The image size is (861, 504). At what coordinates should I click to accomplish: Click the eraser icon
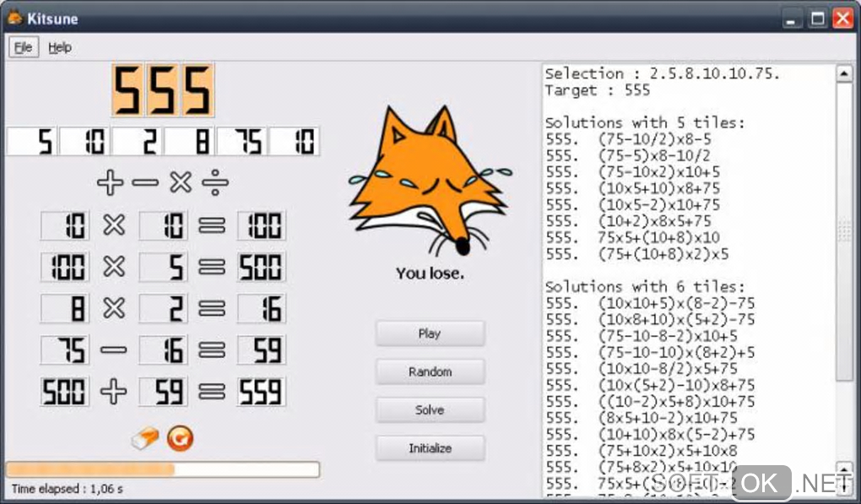click(x=145, y=439)
